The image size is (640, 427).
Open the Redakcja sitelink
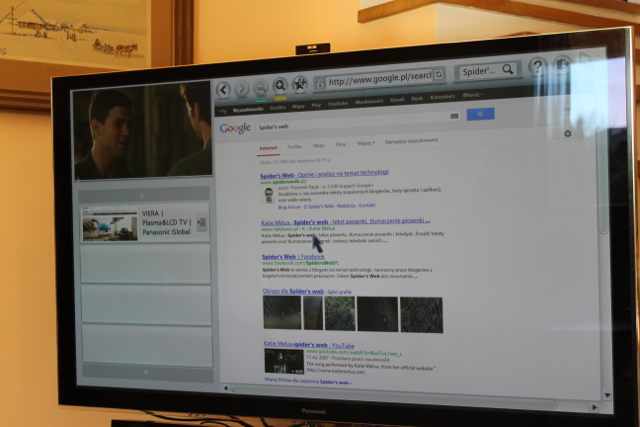tap(346, 206)
